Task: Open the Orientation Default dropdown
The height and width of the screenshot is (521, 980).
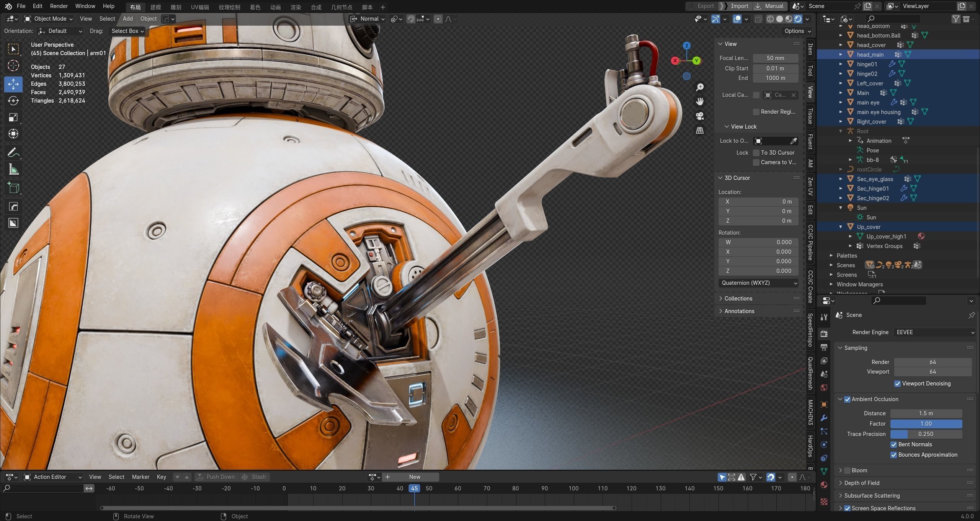Action: tap(60, 31)
